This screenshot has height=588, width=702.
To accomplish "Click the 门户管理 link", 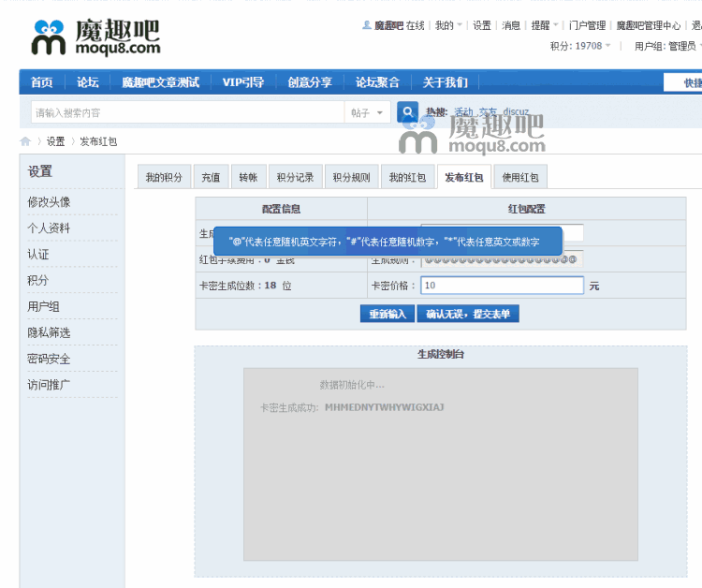I will point(588,25).
